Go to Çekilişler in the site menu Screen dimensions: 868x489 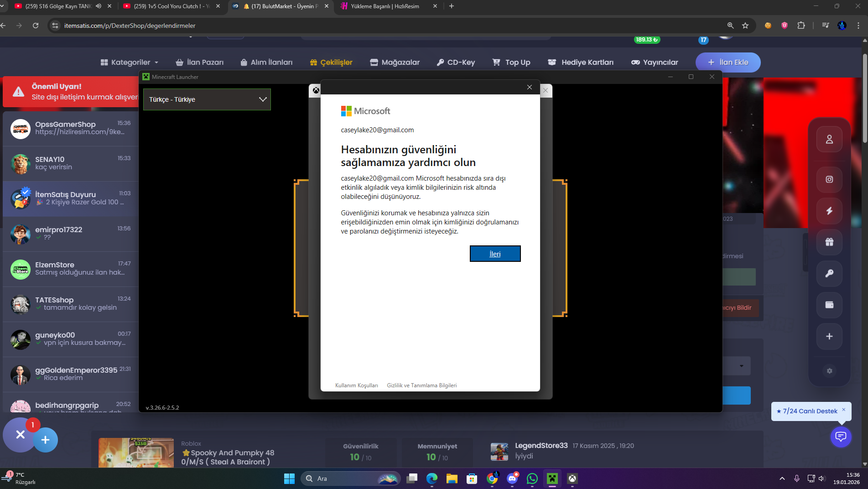pyautogui.click(x=331, y=62)
